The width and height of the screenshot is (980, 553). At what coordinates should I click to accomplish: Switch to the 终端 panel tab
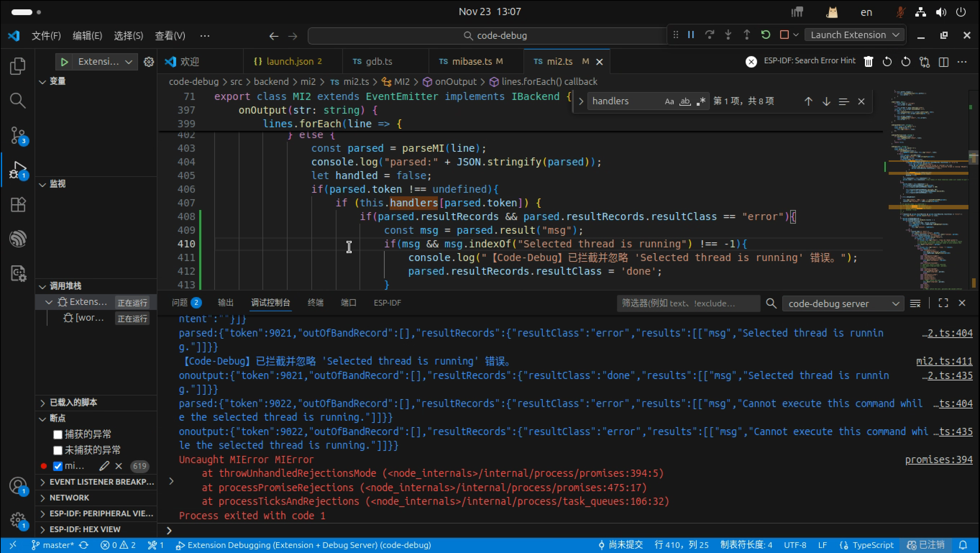coord(315,303)
